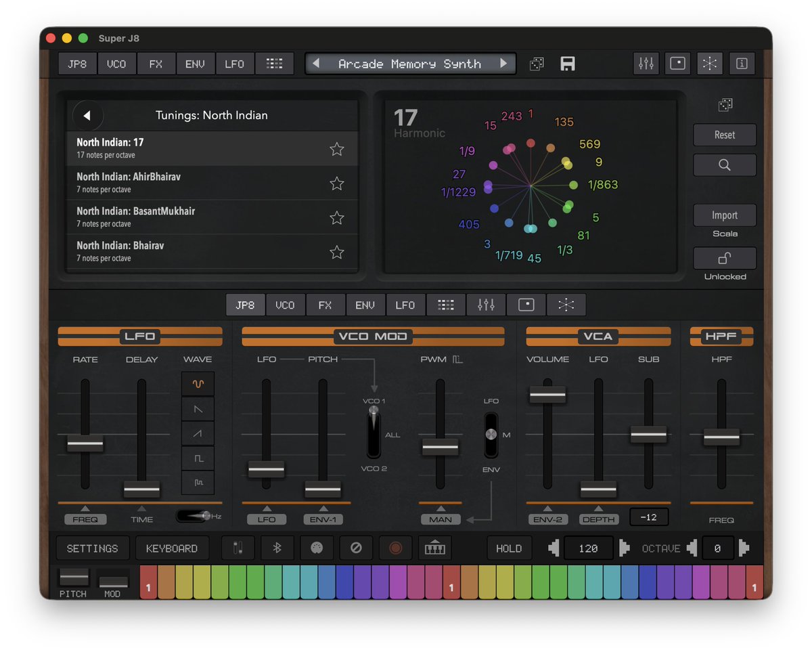The image size is (812, 652).
Task: Open the ENV-2 selector under VOLUME
Action: [548, 519]
